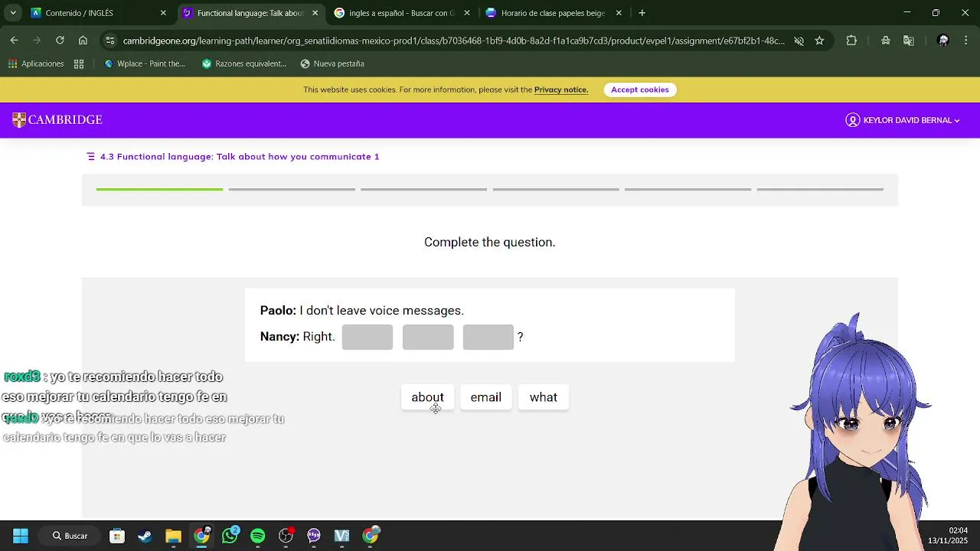
Task: Choose the word 'what'
Action: coord(544,397)
